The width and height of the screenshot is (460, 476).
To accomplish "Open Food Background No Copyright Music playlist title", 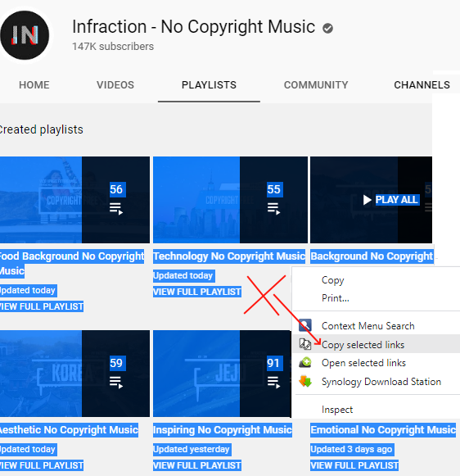I will tap(72, 263).
